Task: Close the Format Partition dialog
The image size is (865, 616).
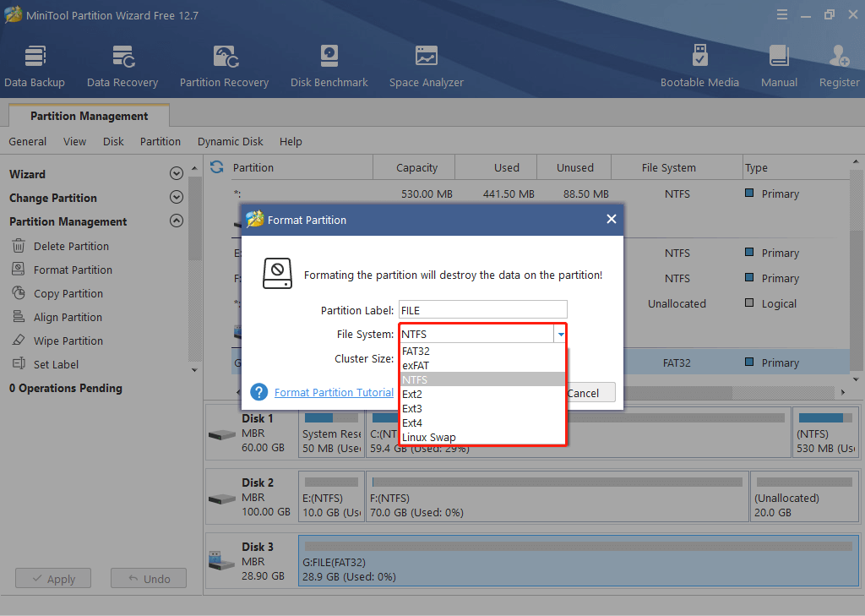Action: pos(612,219)
